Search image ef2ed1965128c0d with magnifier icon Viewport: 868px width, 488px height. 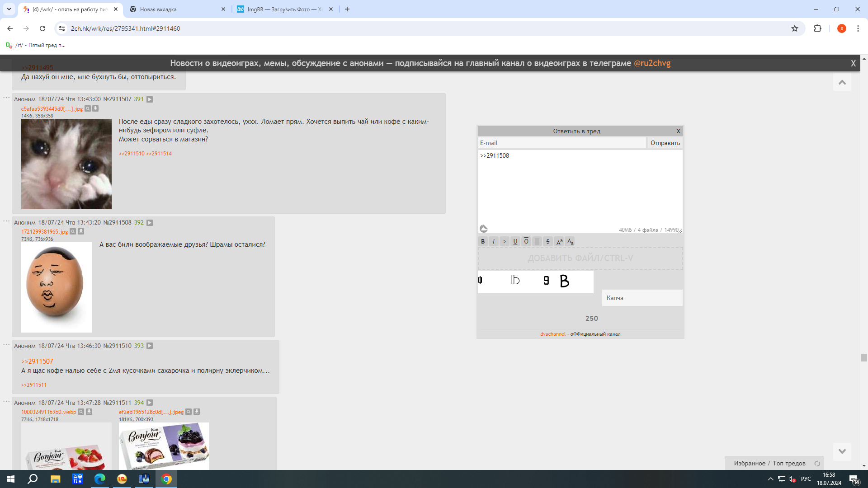(189, 412)
